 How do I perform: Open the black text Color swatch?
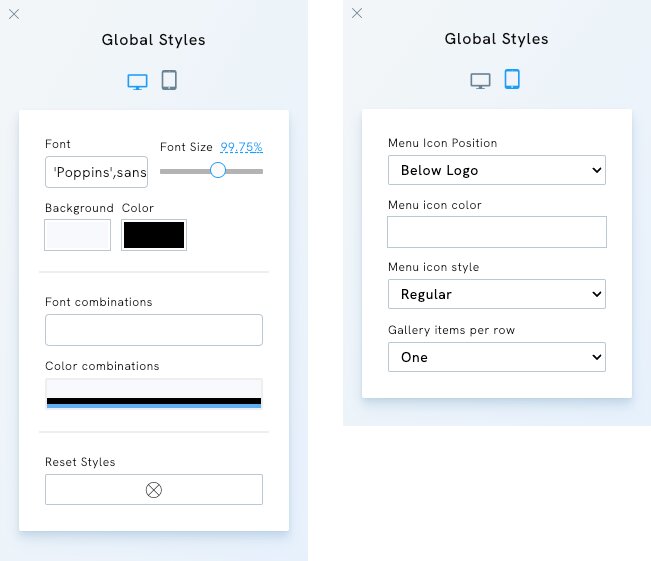click(x=154, y=235)
